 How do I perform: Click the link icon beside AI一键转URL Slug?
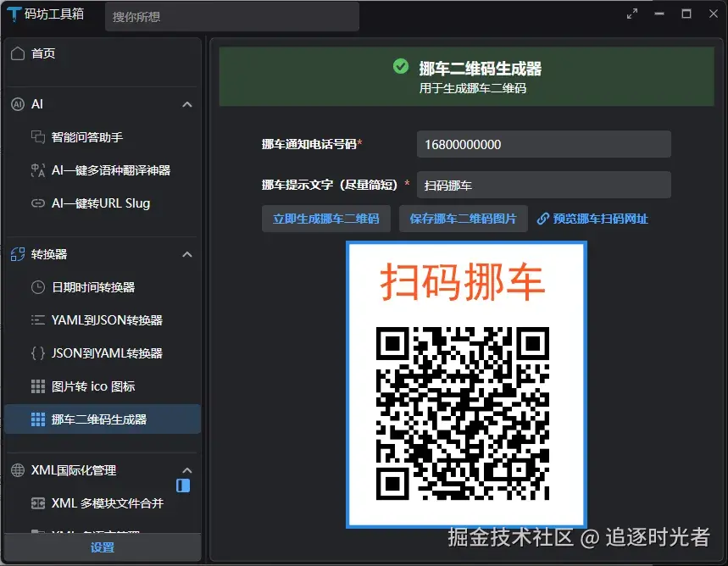38,203
